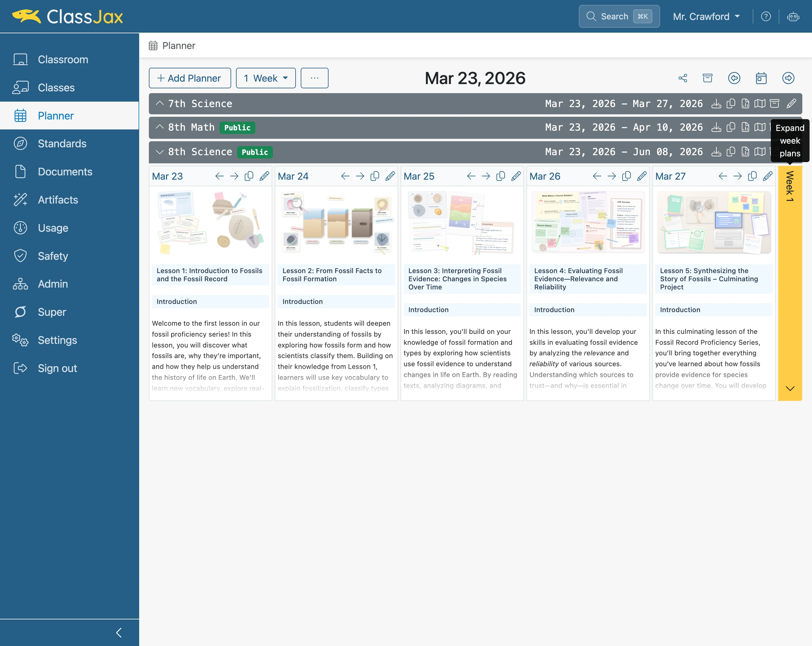812x646 pixels.
Task: Expand the 7th Science planner
Action: [160, 103]
